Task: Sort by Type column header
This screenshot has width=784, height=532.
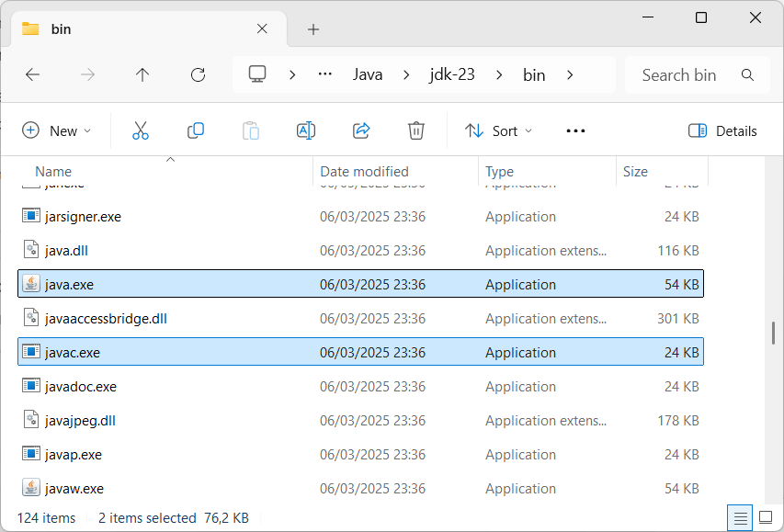Action: pyautogui.click(x=499, y=172)
